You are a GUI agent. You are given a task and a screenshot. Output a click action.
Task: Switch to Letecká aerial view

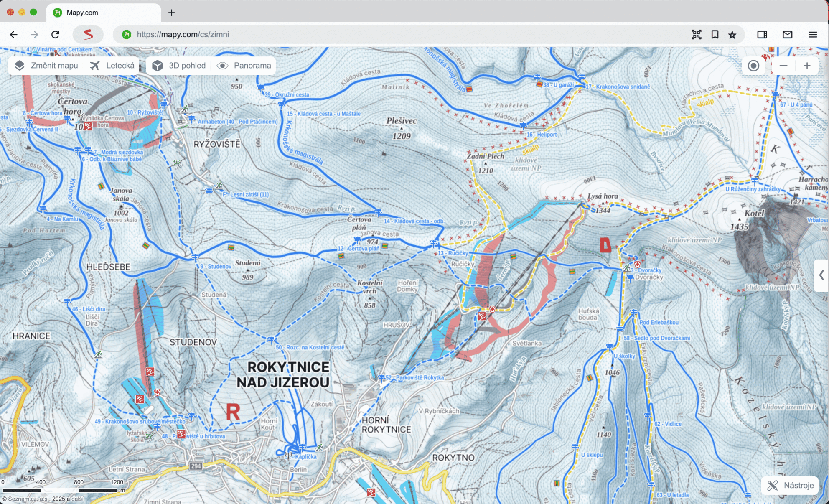point(113,66)
